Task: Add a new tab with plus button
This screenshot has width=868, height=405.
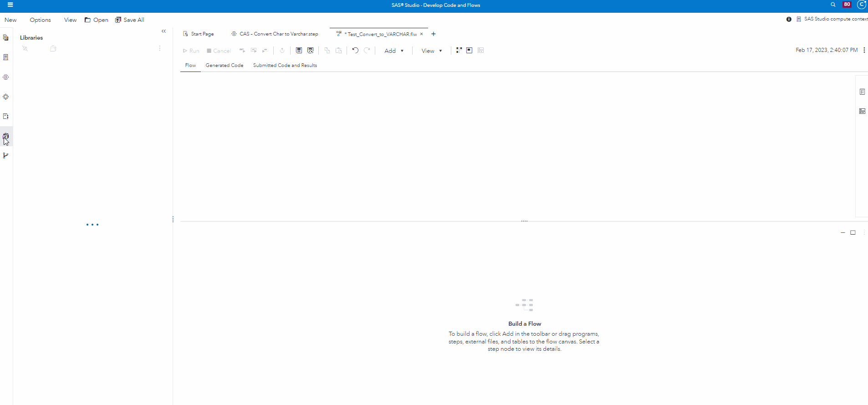Action: coord(434,34)
